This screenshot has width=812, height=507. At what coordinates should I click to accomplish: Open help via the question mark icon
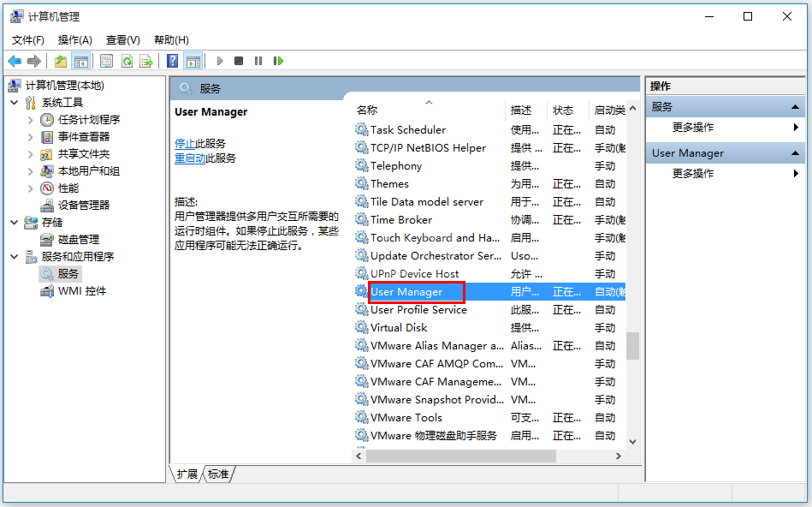coord(173,61)
